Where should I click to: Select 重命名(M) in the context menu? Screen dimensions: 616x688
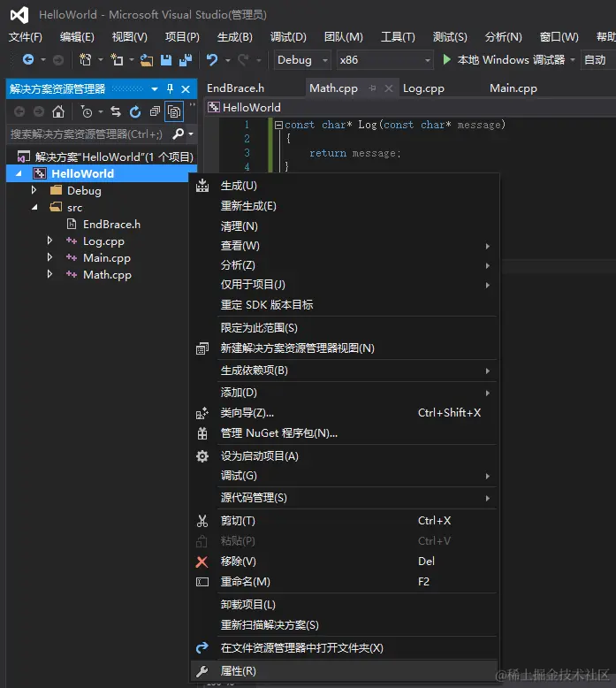[x=344, y=581]
